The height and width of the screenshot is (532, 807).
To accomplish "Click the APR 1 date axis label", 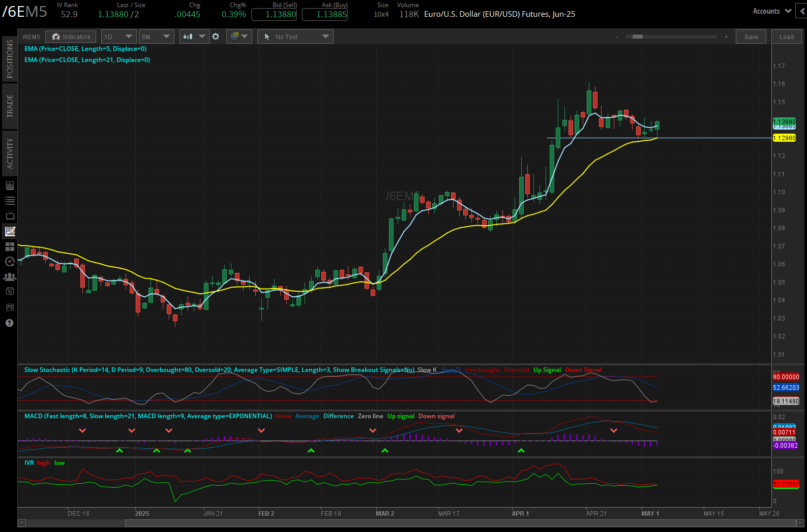I will tap(520, 514).
